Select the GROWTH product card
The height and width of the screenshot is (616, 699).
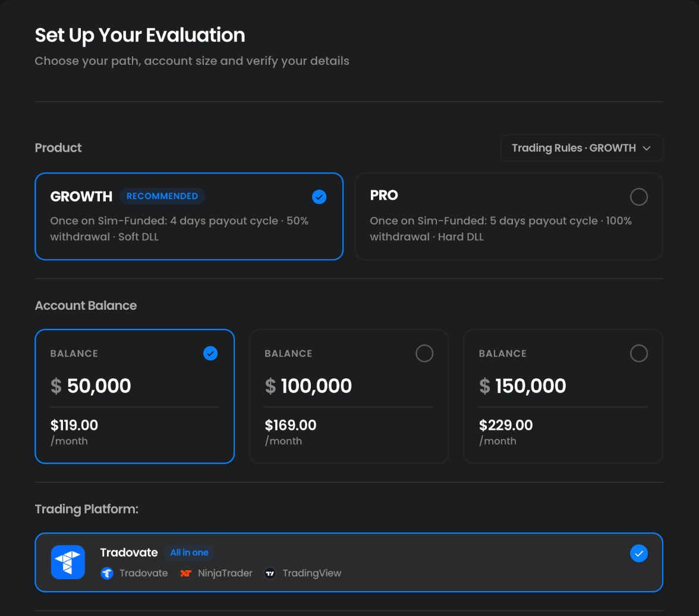[189, 216]
